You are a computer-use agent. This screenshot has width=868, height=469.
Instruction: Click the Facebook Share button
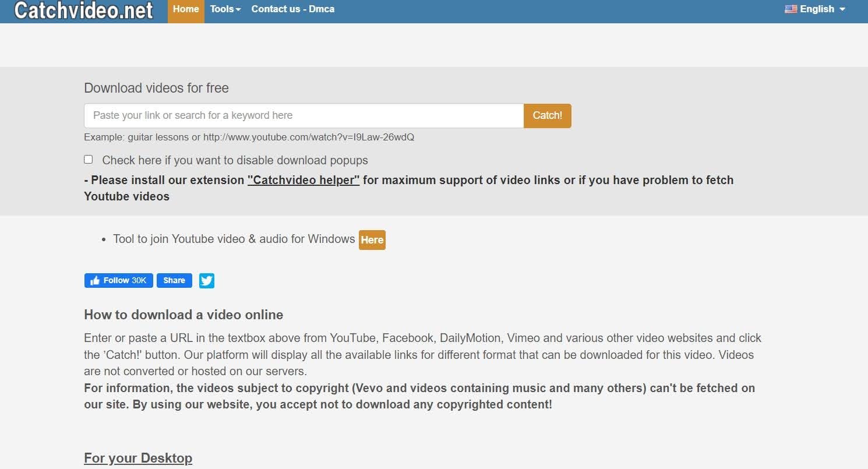[x=174, y=280]
